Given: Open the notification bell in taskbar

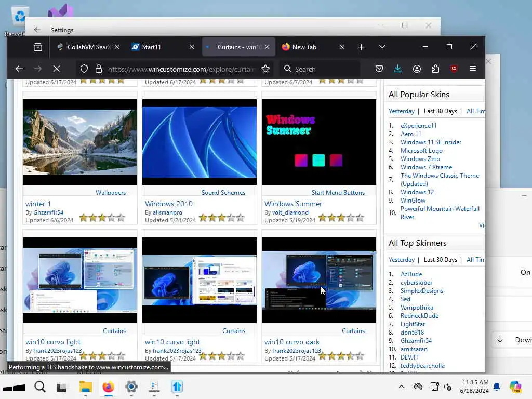Looking at the screenshot, I should (x=497, y=387).
